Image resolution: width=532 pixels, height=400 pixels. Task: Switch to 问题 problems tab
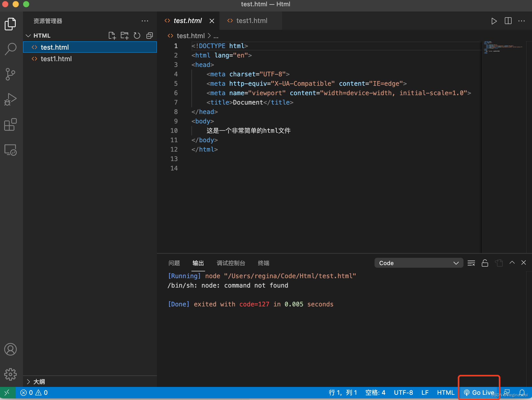[x=174, y=263]
